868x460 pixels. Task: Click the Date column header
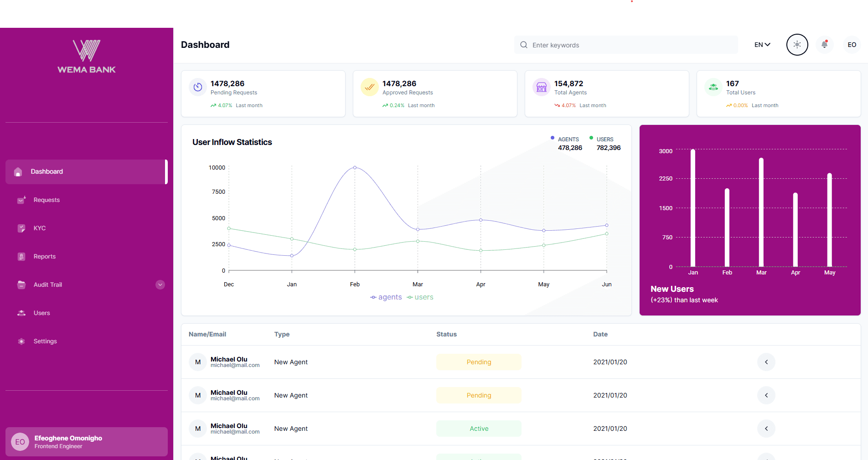coord(600,334)
